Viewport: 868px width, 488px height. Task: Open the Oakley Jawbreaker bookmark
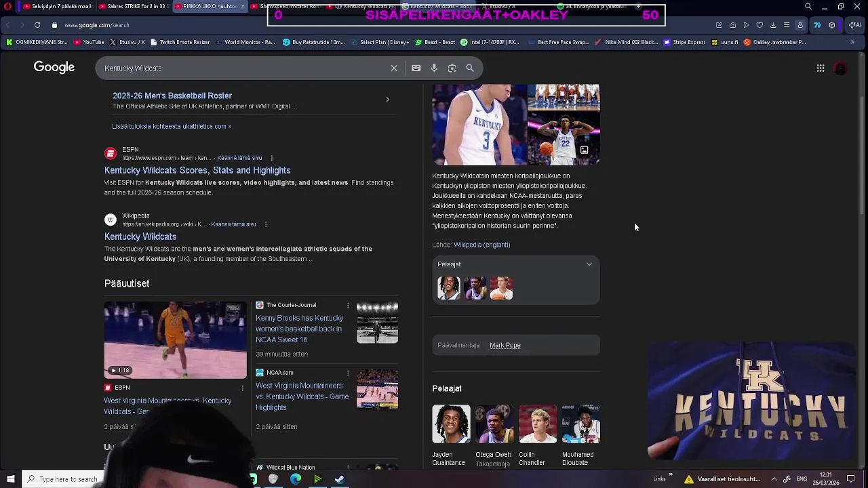pyautogui.click(x=774, y=42)
